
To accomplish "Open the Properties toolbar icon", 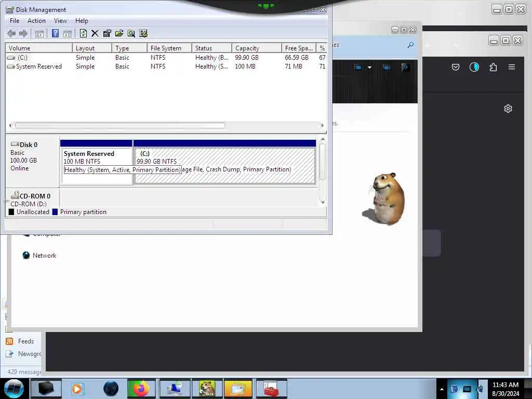I will 107,33.
